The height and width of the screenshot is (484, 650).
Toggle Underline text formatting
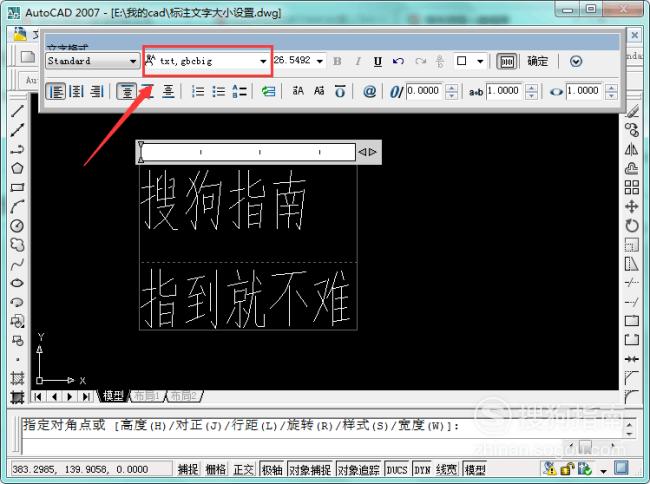click(x=377, y=61)
